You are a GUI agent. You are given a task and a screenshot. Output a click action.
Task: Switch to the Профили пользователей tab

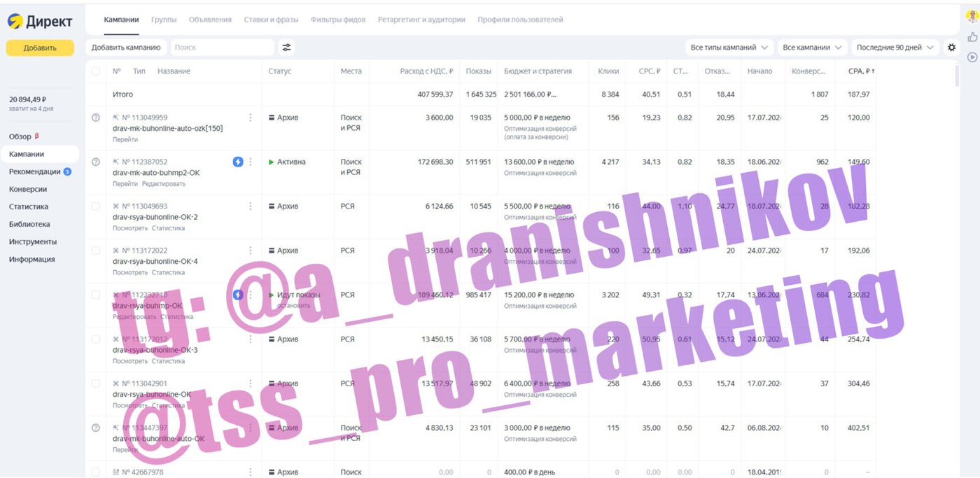520,20
